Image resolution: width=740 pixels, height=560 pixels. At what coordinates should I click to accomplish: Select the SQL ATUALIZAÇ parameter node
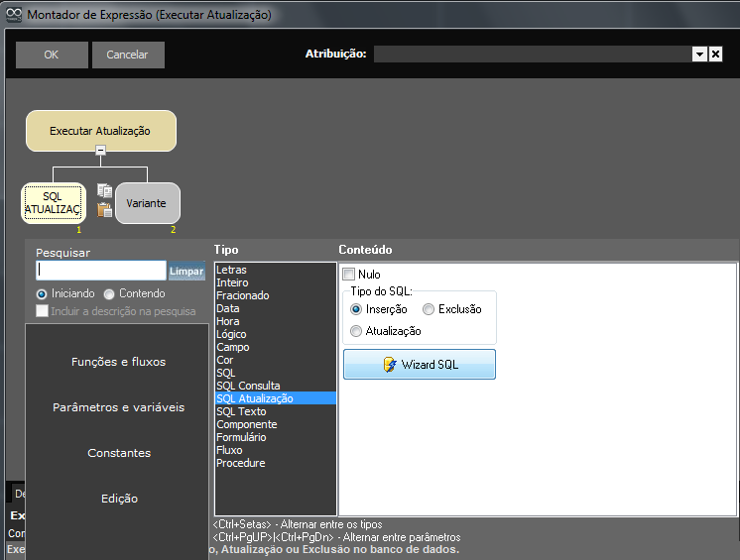point(54,203)
